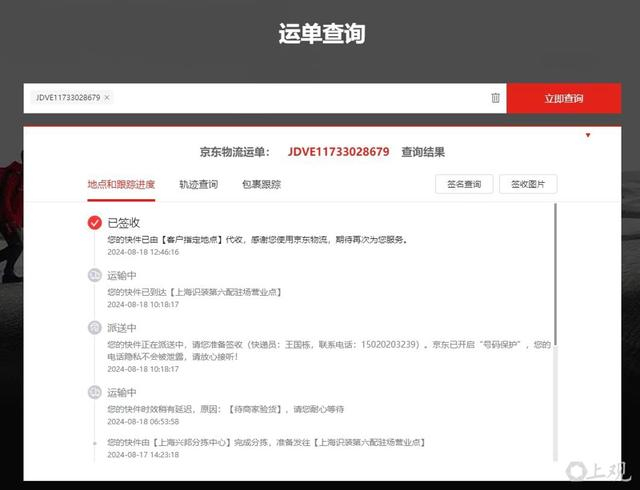Click the 签收图片 button

(x=528, y=184)
